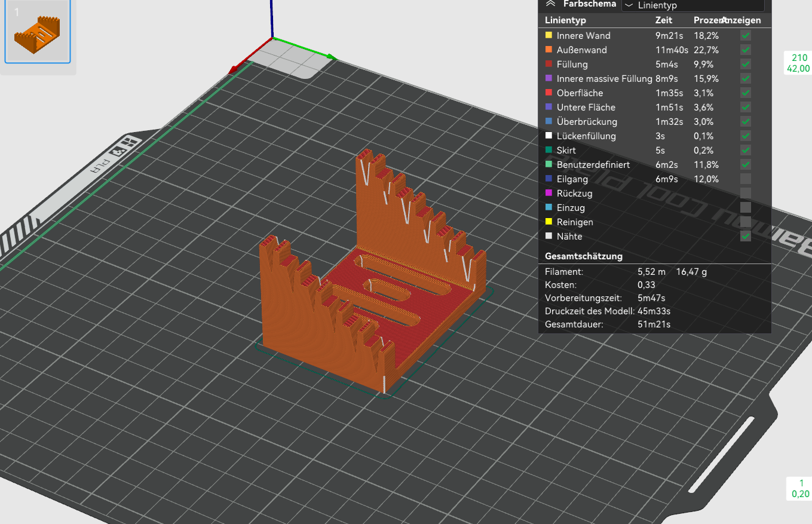Toggle the Benutzerdefiniert display checkbox
This screenshot has width=812, height=524.
click(746, 165)
